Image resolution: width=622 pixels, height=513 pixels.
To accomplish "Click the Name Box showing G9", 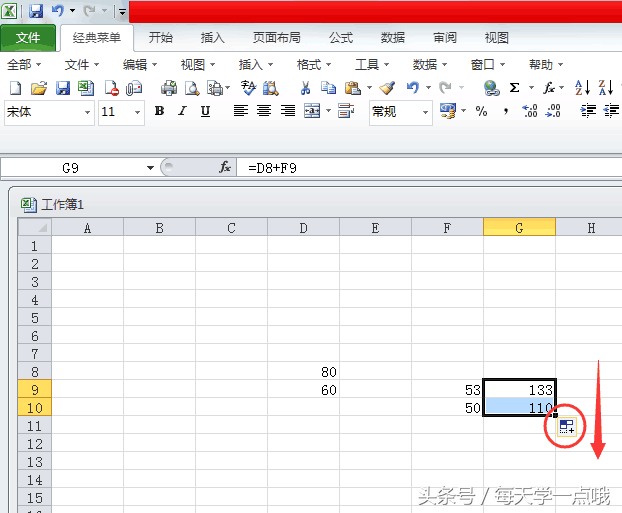I will pos(70,168).
